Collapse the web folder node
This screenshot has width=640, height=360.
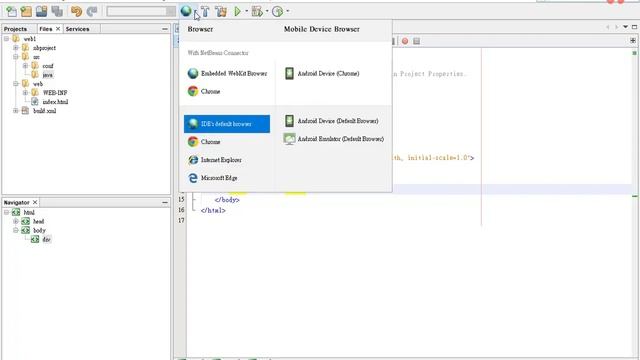16,84
